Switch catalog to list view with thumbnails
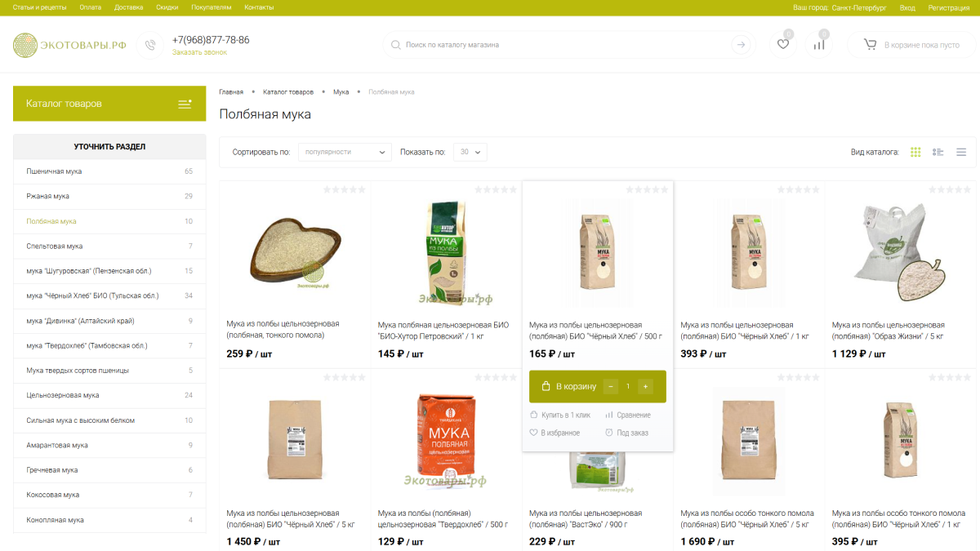The image size is (980, 551). 938,152
